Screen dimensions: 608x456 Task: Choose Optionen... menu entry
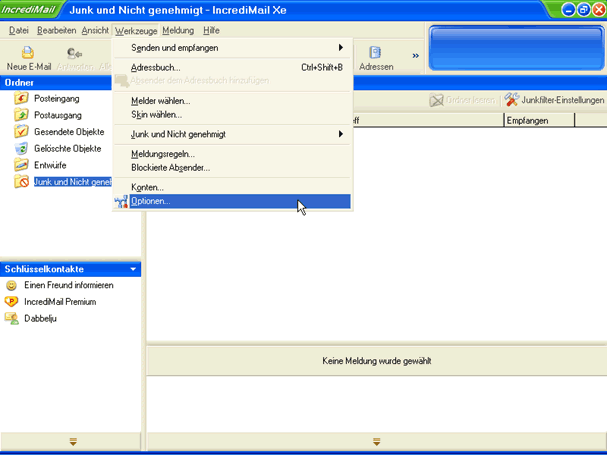233,201
